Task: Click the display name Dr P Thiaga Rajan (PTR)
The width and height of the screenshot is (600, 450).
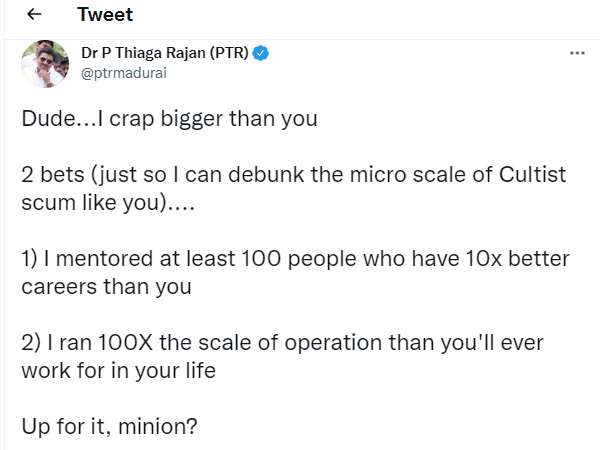Action: coord(165,53)
